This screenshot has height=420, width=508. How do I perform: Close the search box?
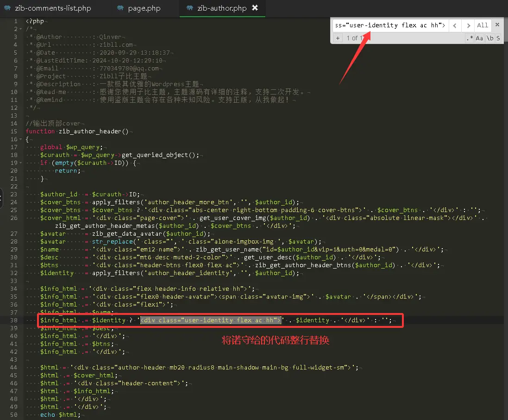point(497,25)
